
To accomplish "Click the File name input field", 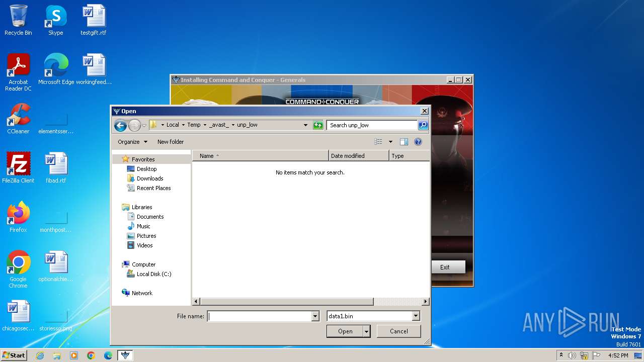I will point(260,316).
